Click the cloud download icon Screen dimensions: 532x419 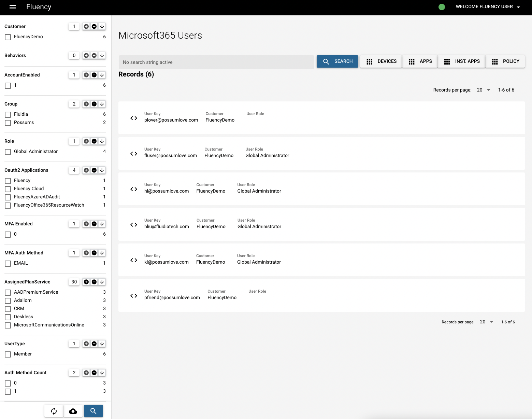click(73, 411)
